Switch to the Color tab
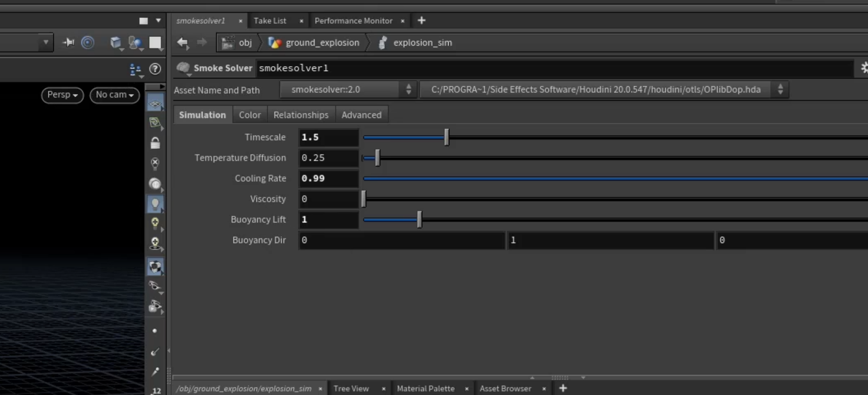The height and width of the screenshot is (395, 868). (x=250, y=115)
